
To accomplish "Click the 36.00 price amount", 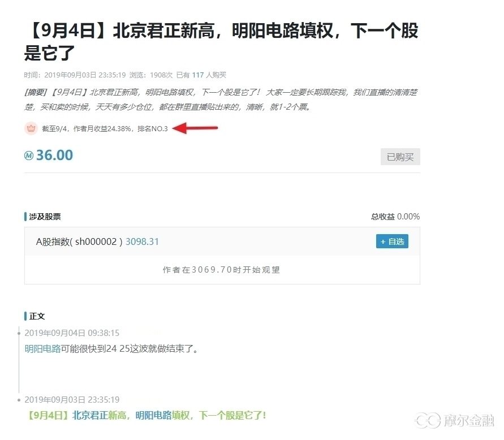I will click(x=54, y=156).
